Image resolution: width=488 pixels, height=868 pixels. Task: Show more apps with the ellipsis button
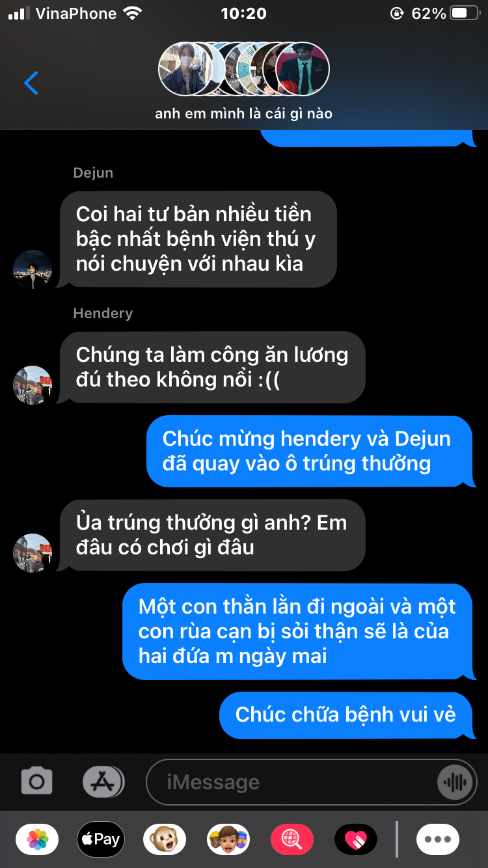pyautogui.click(x=438, y=839)
